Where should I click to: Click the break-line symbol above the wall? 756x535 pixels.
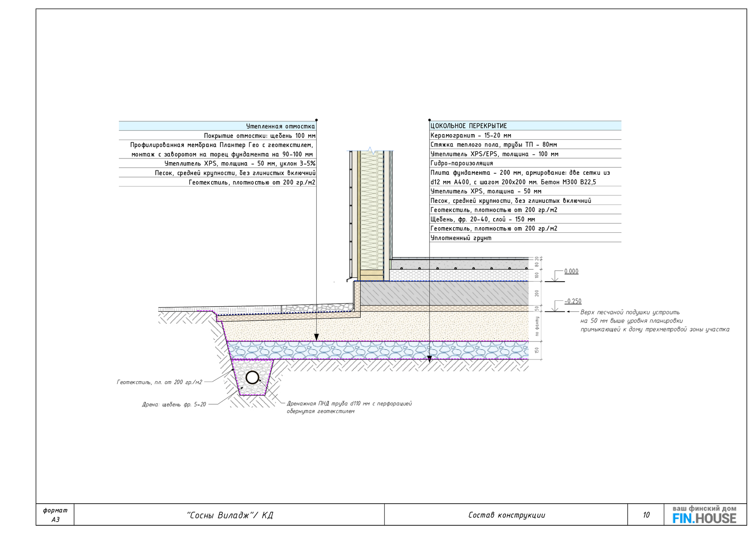[371, 150]
